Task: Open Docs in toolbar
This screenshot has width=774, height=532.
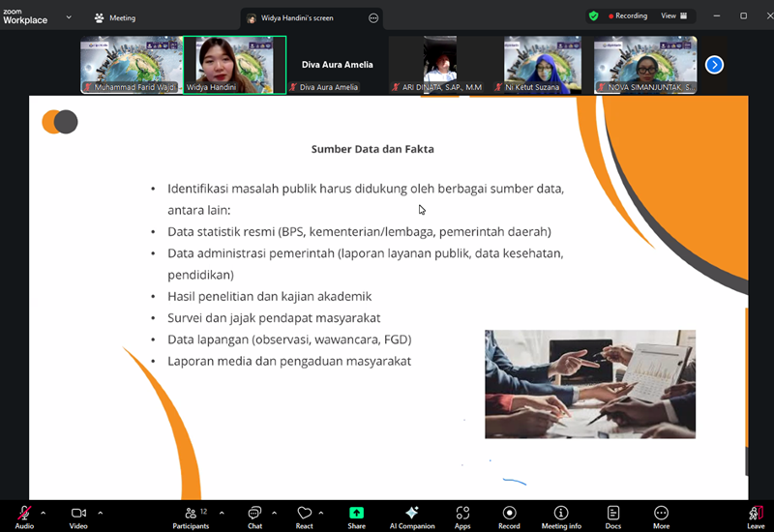Action: click(x=613, y=517)
